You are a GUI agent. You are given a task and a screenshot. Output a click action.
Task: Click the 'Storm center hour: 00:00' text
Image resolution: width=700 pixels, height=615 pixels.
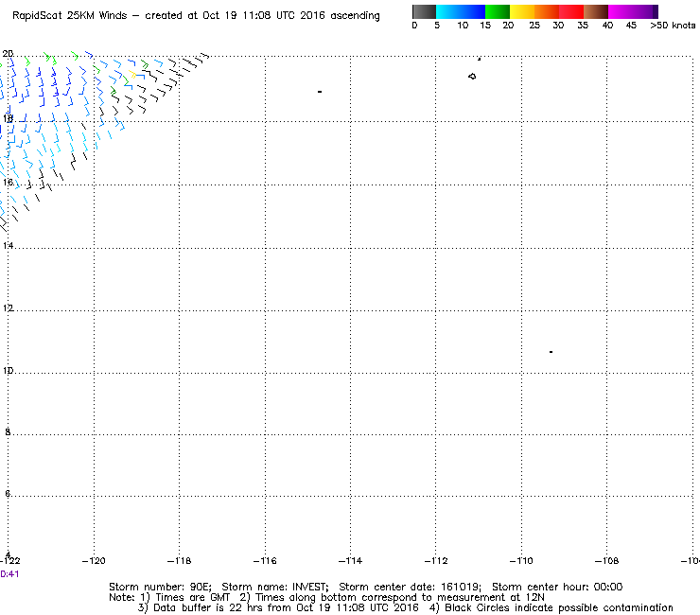tap(557, 587)
